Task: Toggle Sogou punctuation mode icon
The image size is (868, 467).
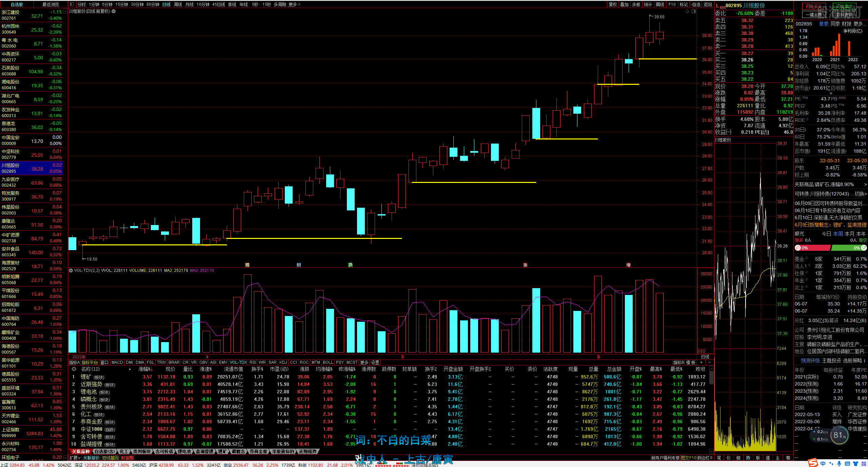Action: click(x=831, y=463)
